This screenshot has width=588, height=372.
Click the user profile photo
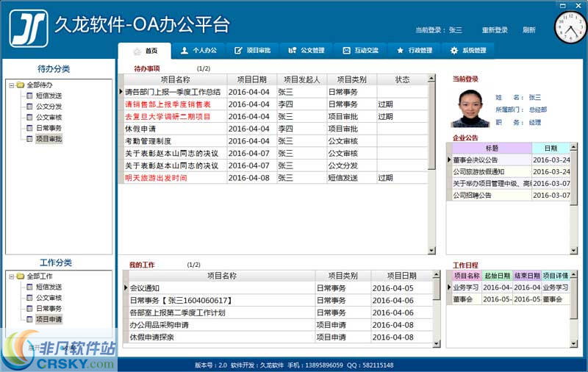point(470,108)
